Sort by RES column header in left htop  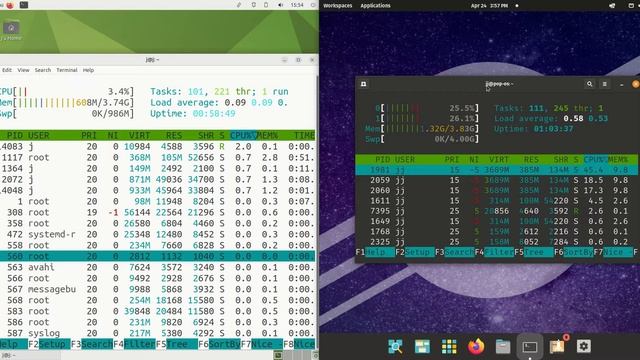coord(174,135)
